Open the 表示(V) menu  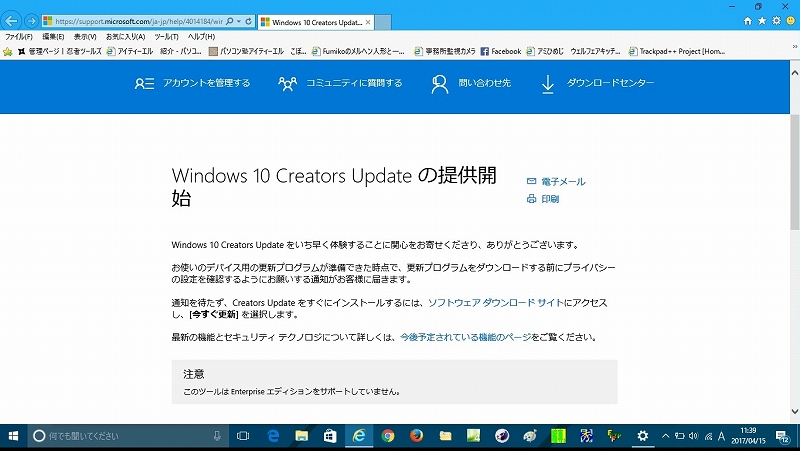tap(85, 37)
